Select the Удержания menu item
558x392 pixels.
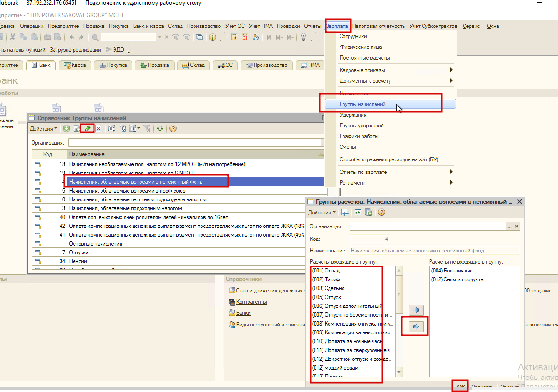pyautogui.click(x=353, y=115)
